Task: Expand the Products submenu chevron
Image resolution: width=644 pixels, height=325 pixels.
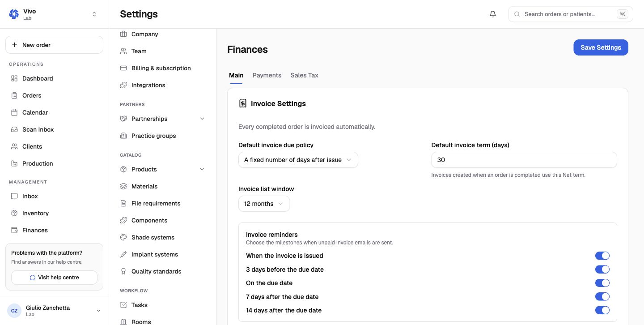Action: pos(202,169)
